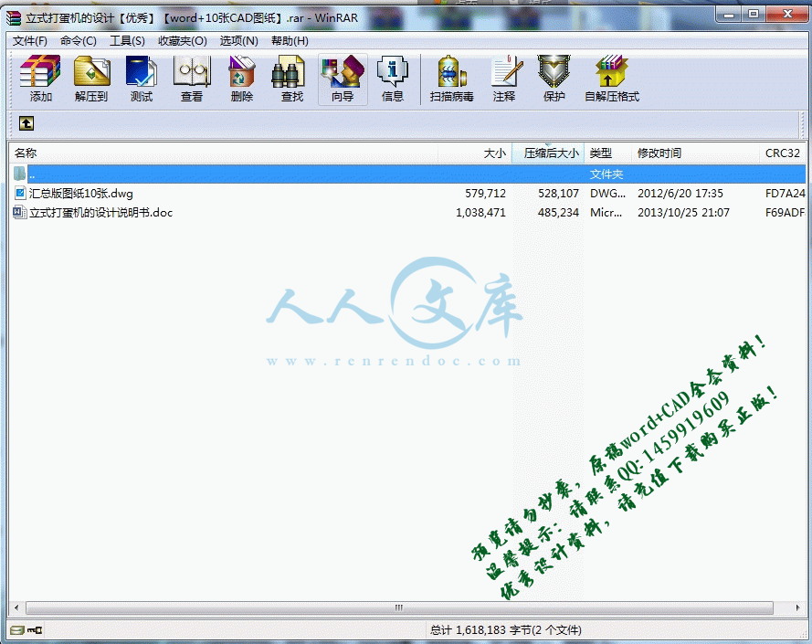Open the File (文件) menu

(x=29, y=41)
